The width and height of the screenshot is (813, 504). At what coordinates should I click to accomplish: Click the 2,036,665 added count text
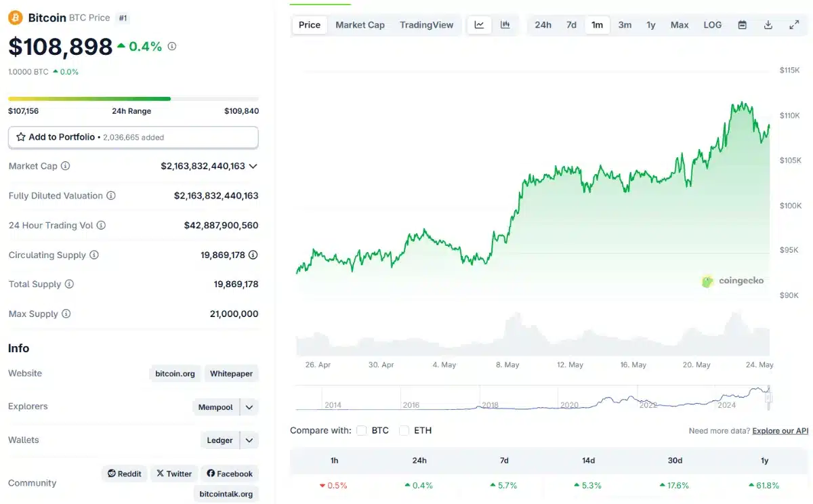pyautogui.click(x=133, y=138)
